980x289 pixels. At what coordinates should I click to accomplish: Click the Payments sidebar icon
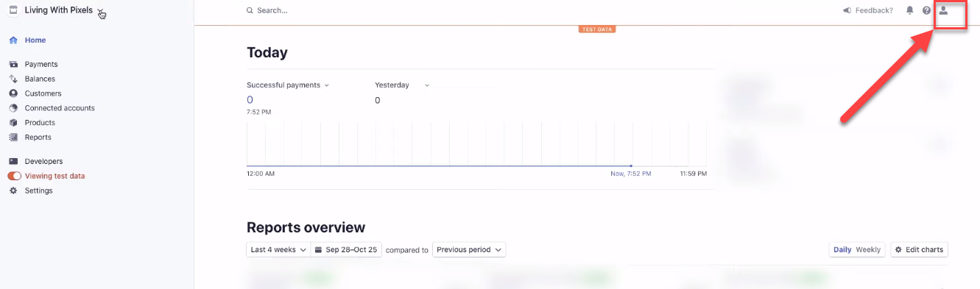(x=13, y=64)
